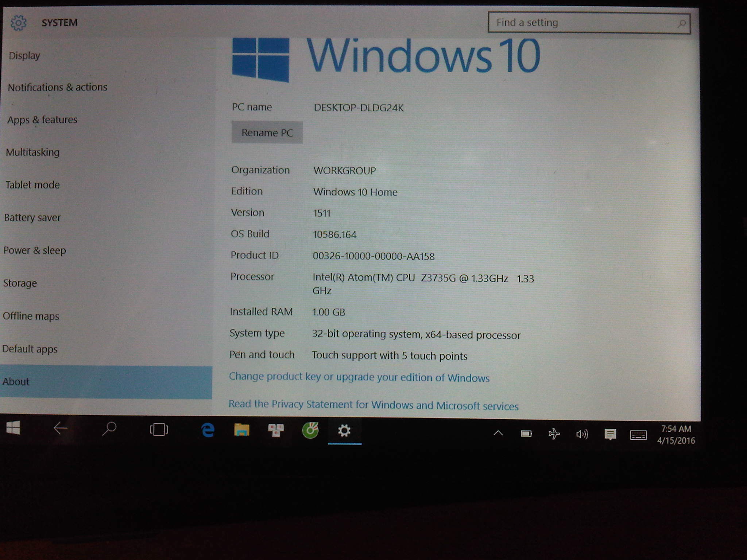Focus the Find a setting search box
Image resolution: width=747 pixels, height=560 pixels.
pyautogui.click(x=589, y=23)
